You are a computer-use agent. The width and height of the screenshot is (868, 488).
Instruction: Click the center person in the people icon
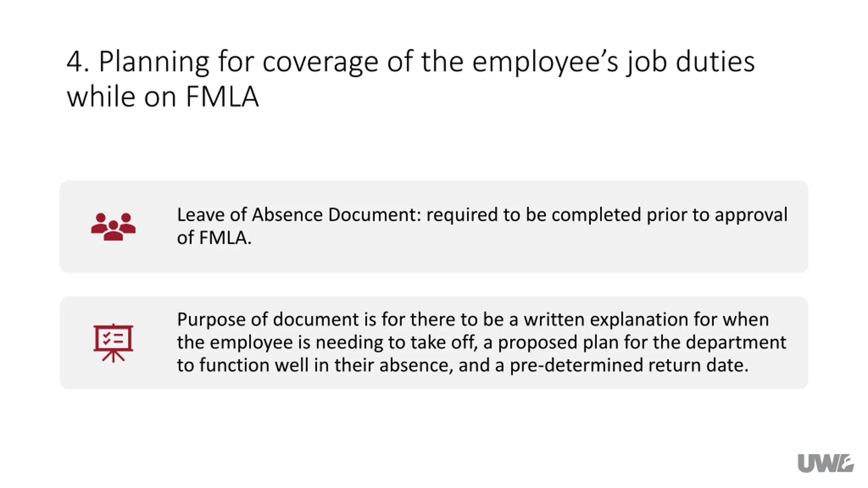point(113,231)
